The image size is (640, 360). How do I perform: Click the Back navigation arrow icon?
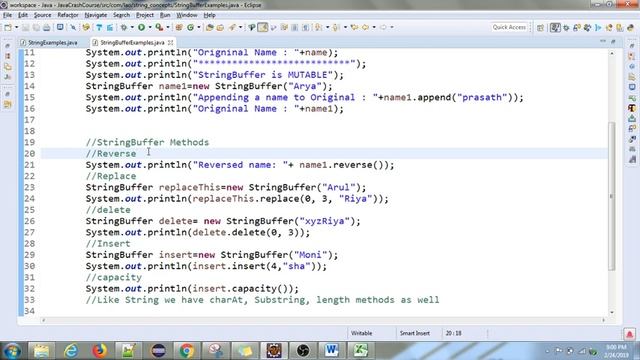[365, 27]
